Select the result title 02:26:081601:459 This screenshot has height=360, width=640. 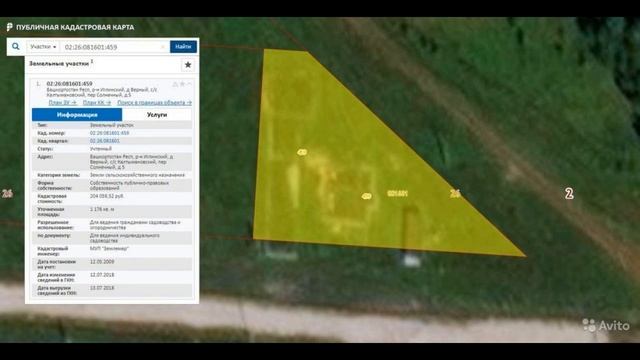pos(69,84)
